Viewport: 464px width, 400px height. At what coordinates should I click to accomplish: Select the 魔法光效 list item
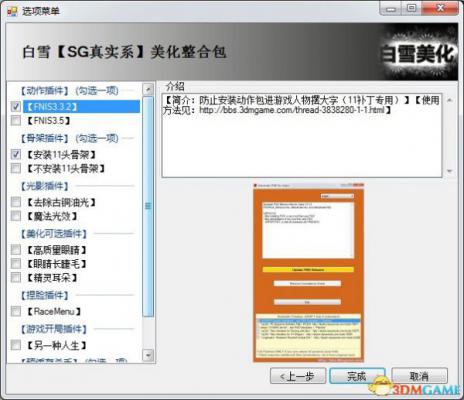tap(52, 217)
